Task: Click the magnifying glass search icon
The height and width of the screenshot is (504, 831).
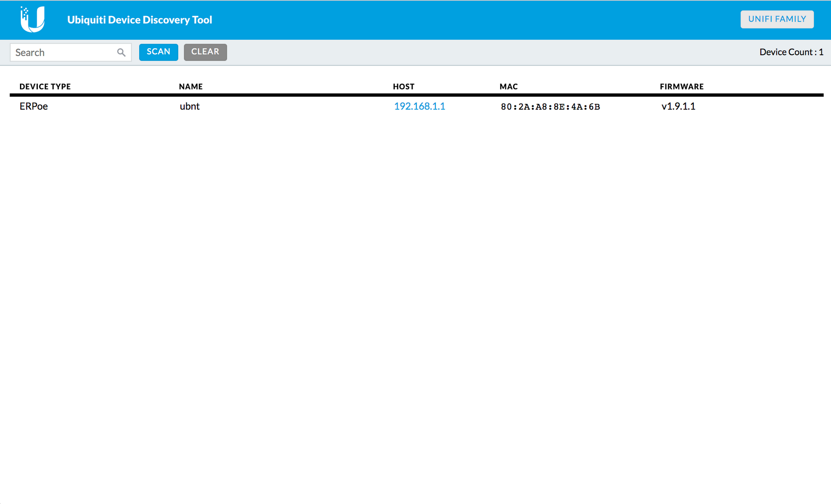Action: [121, 52]
